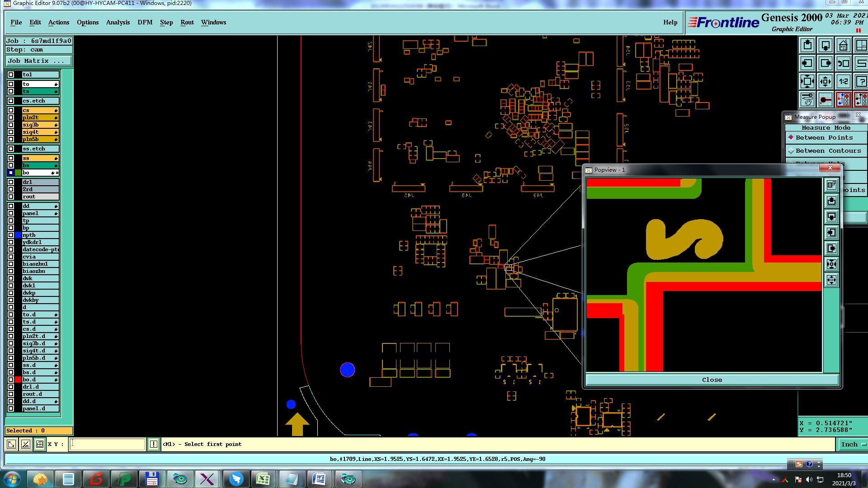Open the Rout menu

tap(187, 22)
